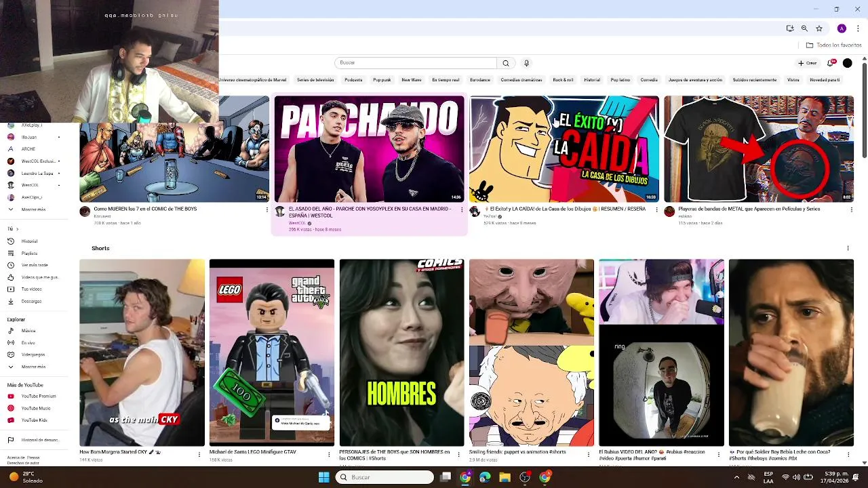Show hidden system tray icons chevron
The height and width of the screenshot is (488, 868).
pos(736,477)
